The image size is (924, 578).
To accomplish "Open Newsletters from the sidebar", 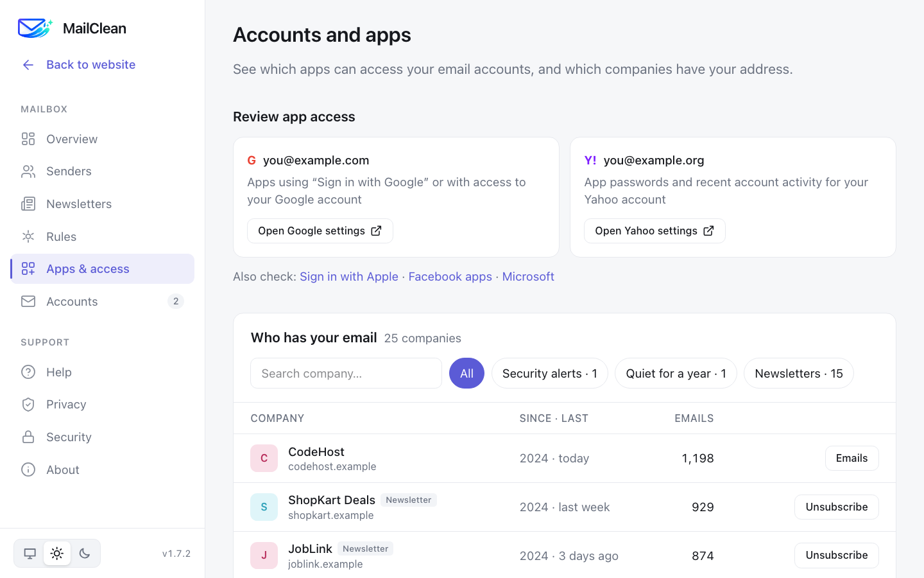I will click(x=103, y=204).
